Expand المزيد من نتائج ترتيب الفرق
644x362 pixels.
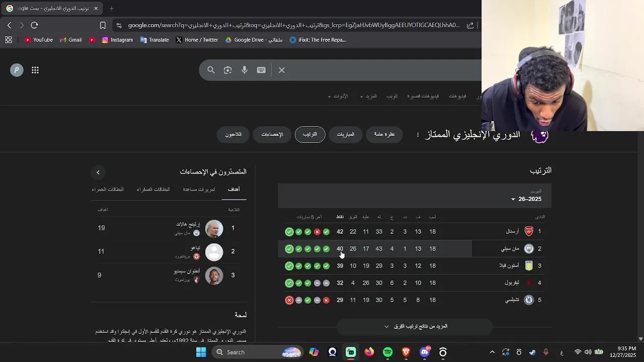(x=415, y=326)
